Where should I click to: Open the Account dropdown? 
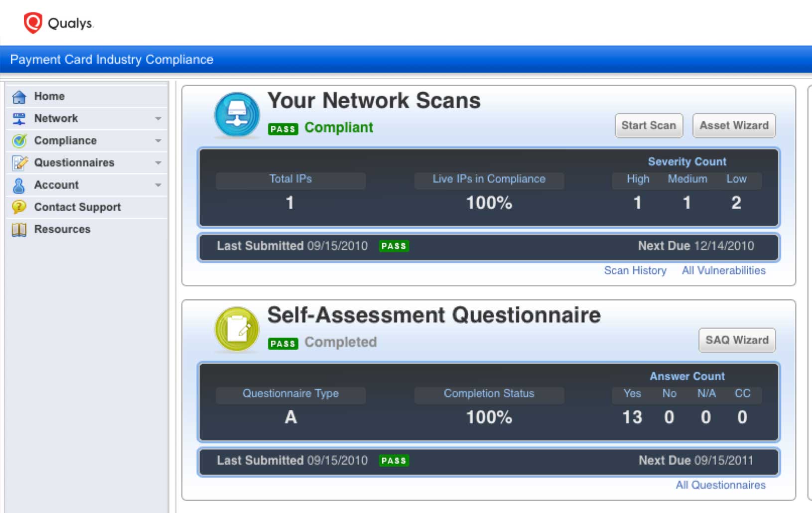(x=158, y=185)
